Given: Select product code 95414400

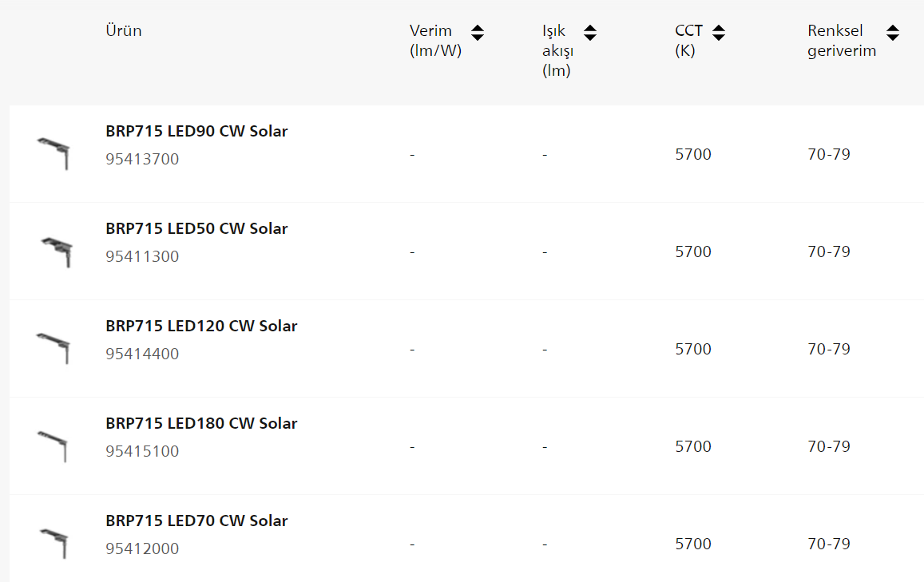Looking at the screenshot, I should pyautogui.click(x=142, y=354).
